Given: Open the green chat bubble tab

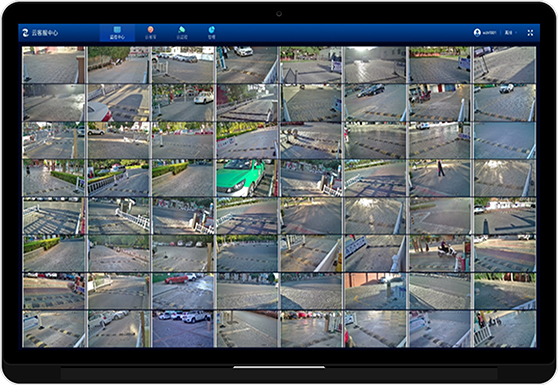Looking at the screenshot, I should pyautogui.click(x=181, y=33).
